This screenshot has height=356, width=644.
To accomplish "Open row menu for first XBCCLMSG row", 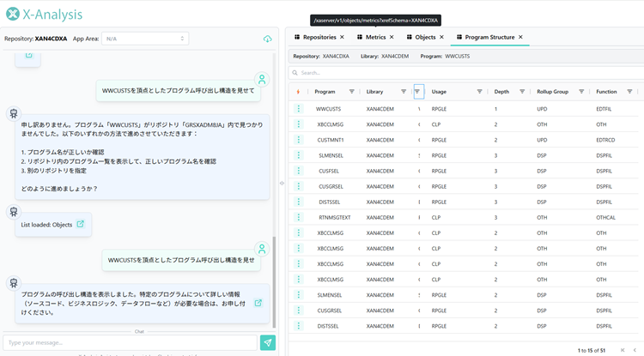I will click(x=299, y=124).
